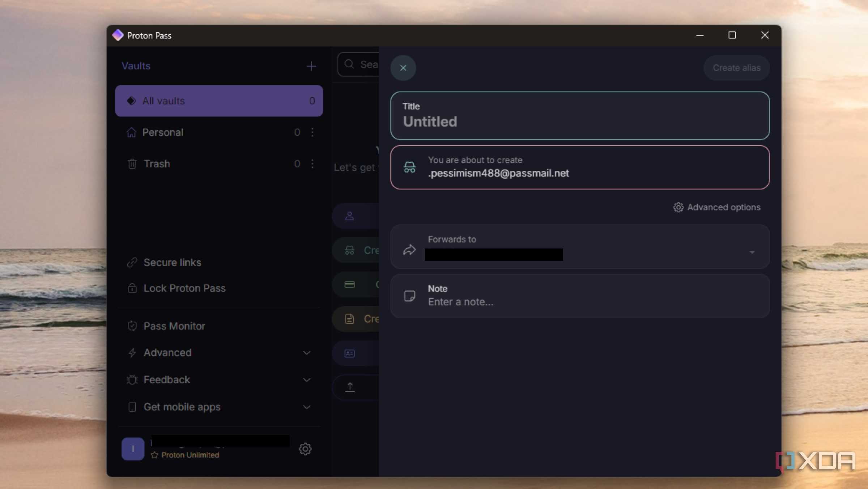Minimize the Proton Pass window
The width and height of the screenshot is (868, 489).
click(700, 35)
